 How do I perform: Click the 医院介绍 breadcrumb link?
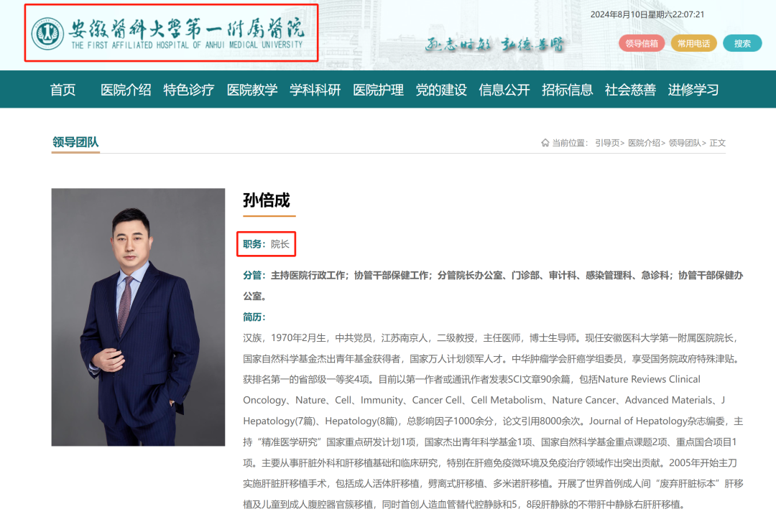coord(644,143)
